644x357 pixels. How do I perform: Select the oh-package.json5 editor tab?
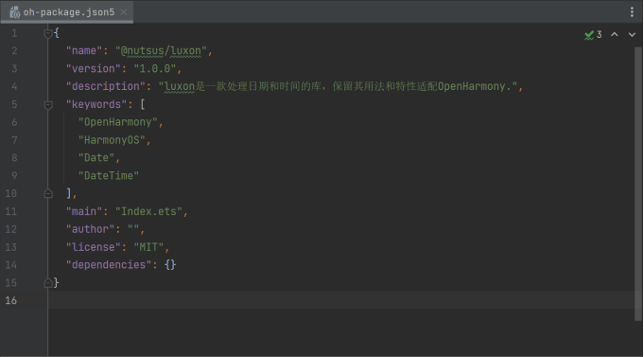point(66,12)
